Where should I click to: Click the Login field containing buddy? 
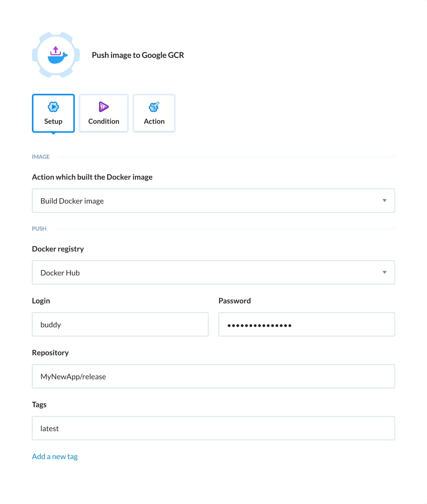[120, 324]
